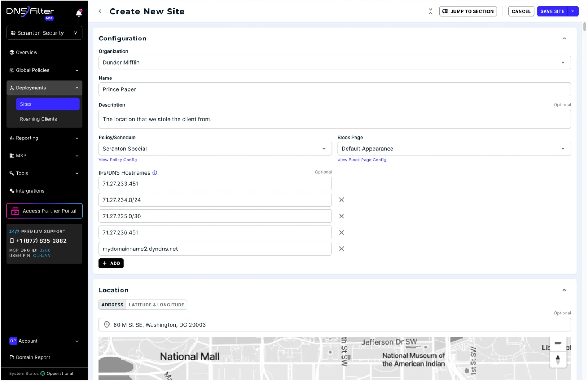Click Access Partner Portal
This screenshot has width=588, height=381.
(44, 211)
